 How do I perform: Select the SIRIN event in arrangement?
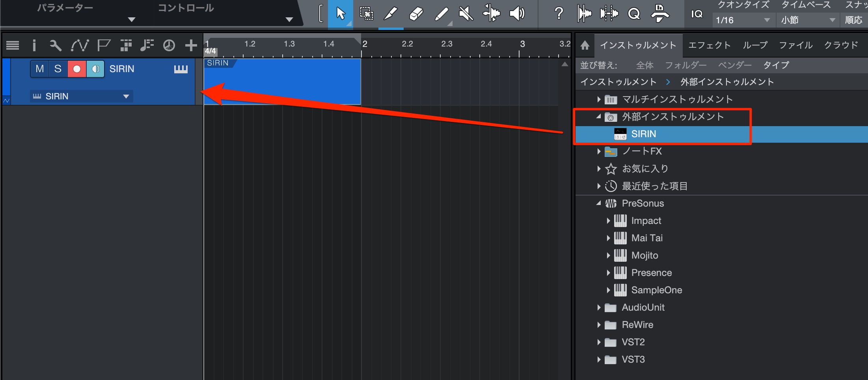tap(282, 82)
